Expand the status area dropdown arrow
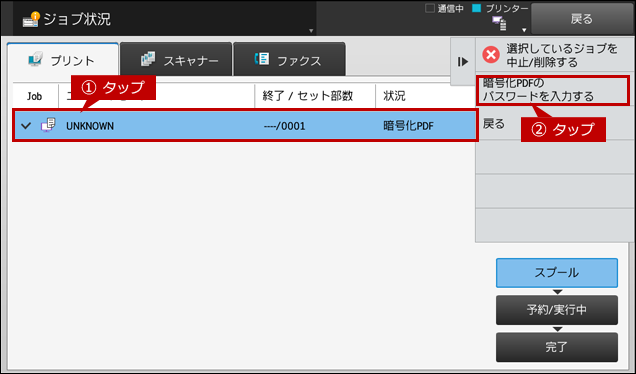The height and width of the screenshot is (374, 636). pyautogui.click(x=524, y=30)
